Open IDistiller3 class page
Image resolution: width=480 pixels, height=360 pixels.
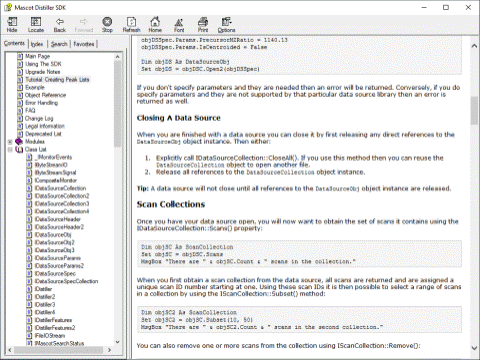click(45, 304)
